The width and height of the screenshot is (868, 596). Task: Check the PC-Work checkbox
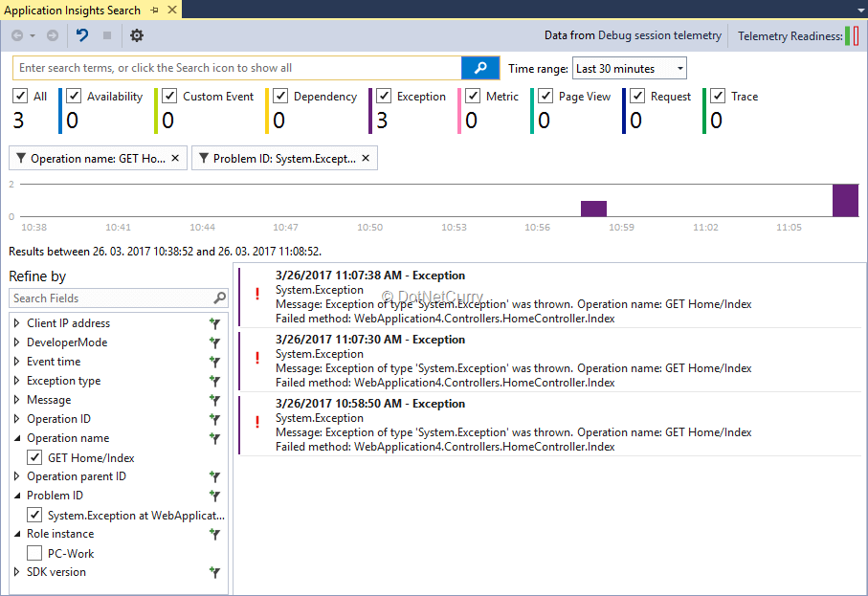point(34,553)
